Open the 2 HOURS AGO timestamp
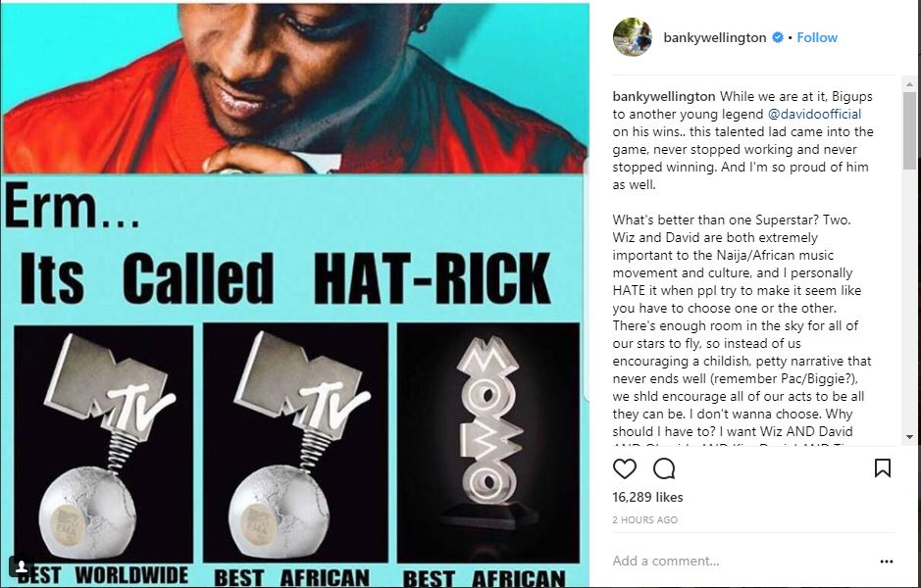This screenshot has height=588, width=921. [645, 520]
